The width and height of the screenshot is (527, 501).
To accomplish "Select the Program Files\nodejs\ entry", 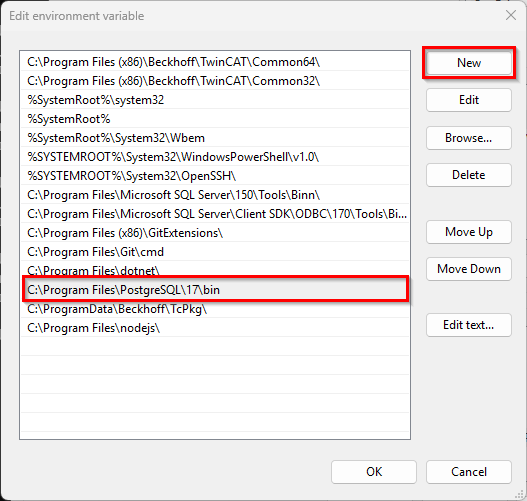I will pos(215,328).
